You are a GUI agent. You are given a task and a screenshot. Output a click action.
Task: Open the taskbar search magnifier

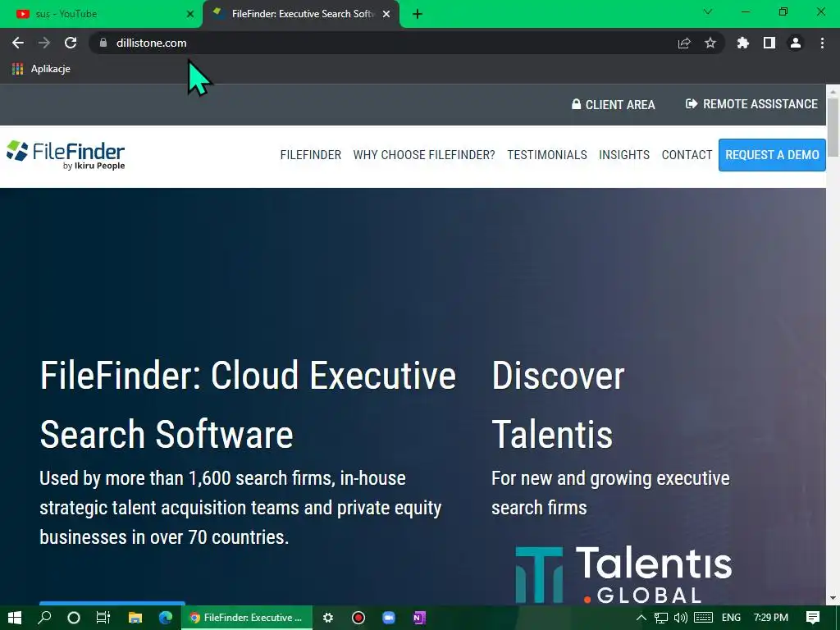coord(44,618)
